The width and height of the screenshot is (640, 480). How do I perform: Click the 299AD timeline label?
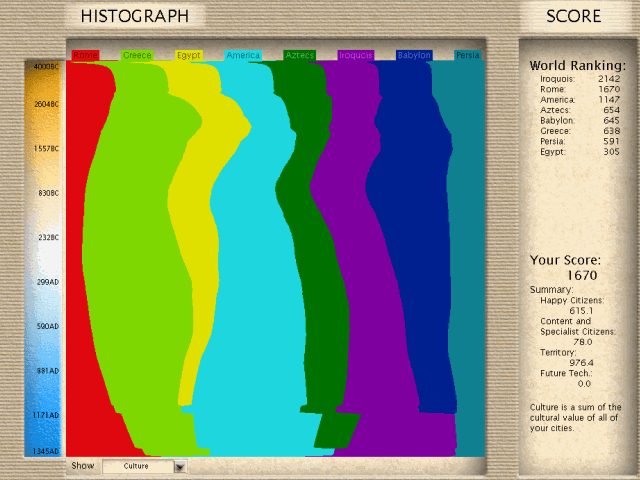tap(48, 282)
